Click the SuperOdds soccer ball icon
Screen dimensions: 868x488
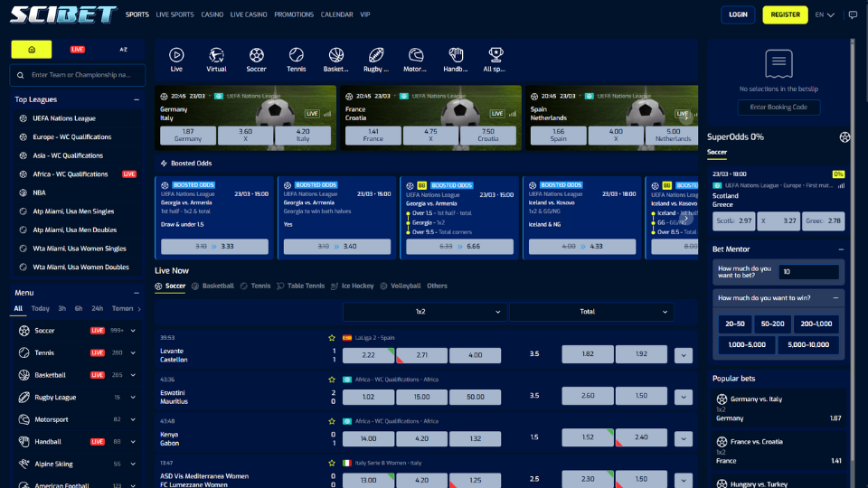(844, 137)
